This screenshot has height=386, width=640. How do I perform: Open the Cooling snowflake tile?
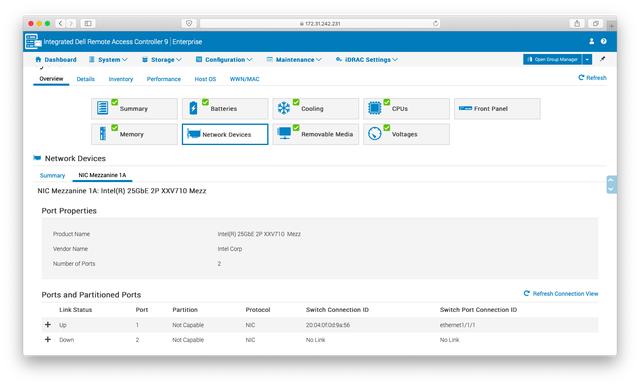(x=316, y=109)
